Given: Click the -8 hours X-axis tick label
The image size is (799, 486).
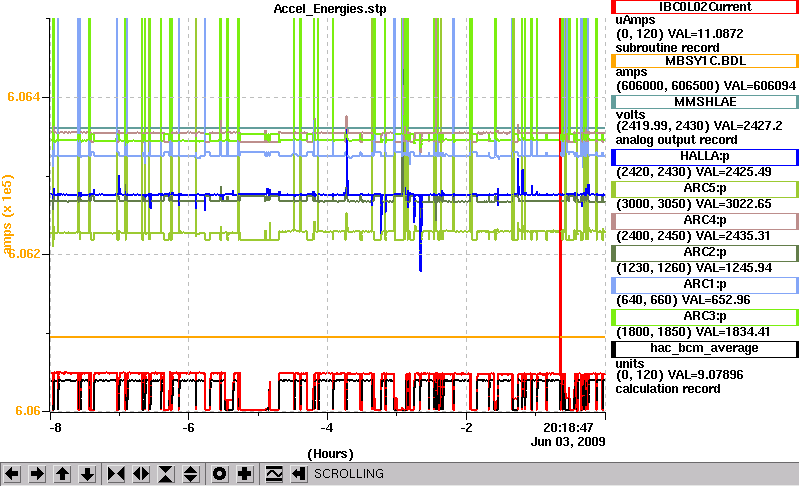Looking at the screenshot, I should (x=56, y=427).
